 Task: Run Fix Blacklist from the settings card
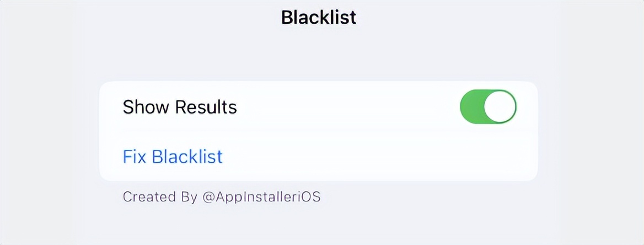pos(173,157)
